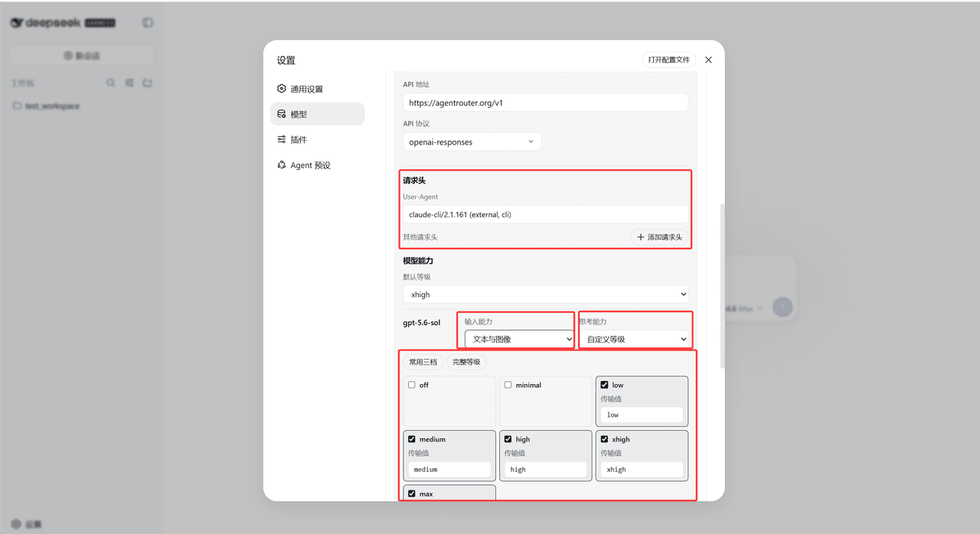Switch to the 通用设置 tab
This screenshot has width=980, height=534.
317,89
